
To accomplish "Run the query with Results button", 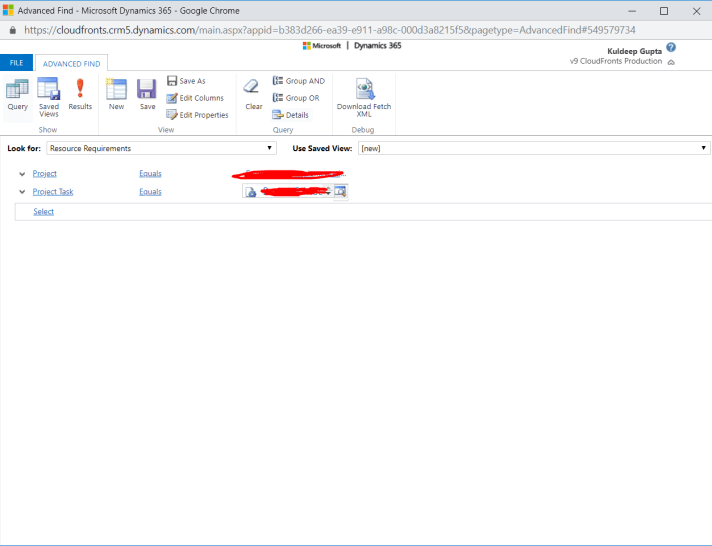I will point(80,93).
